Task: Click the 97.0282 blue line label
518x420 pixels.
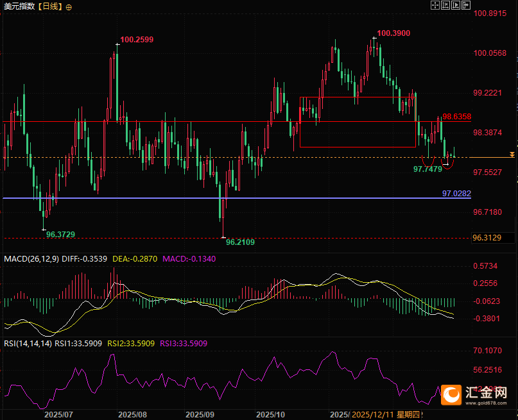Action: 457,194
